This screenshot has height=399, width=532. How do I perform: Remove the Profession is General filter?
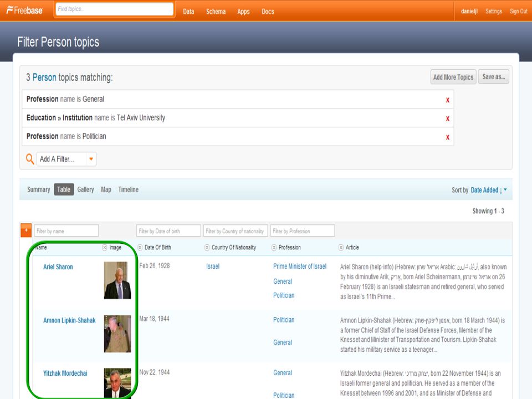click(x=448, y=100)
